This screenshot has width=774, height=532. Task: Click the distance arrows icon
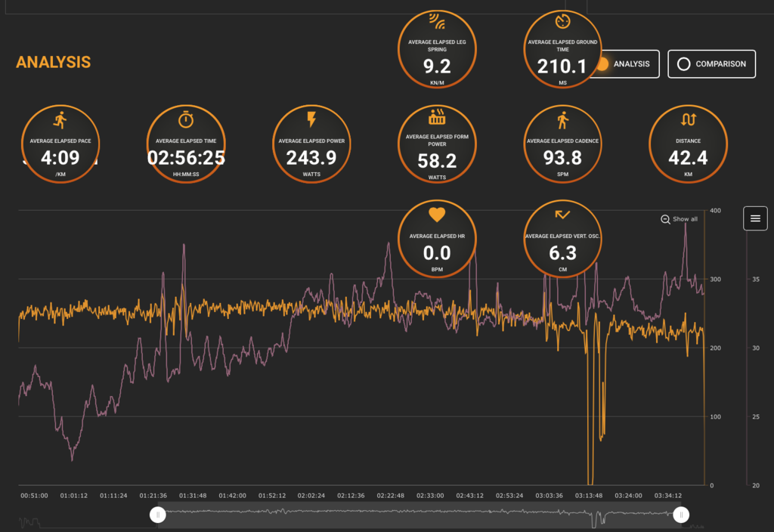click(x=688, y=120)
